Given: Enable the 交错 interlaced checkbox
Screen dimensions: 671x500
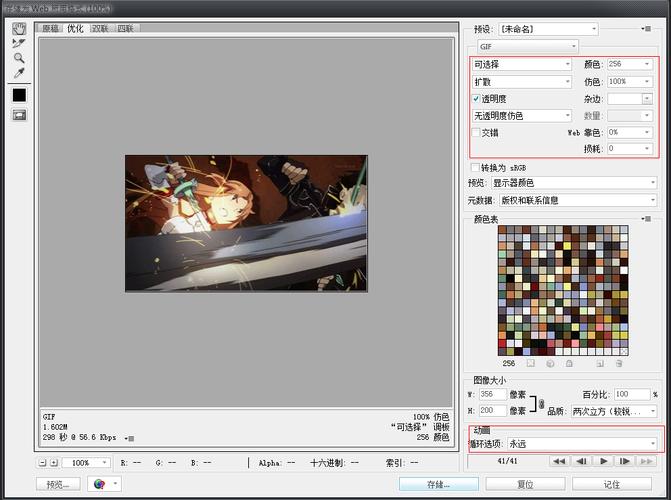Looking at the screenshot, I should [476, 133].
